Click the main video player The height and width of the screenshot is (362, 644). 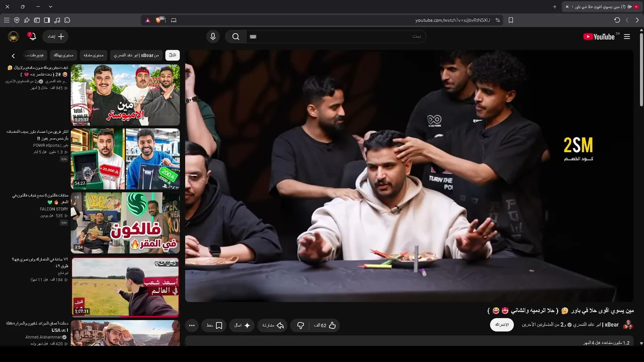coord(410,176)
